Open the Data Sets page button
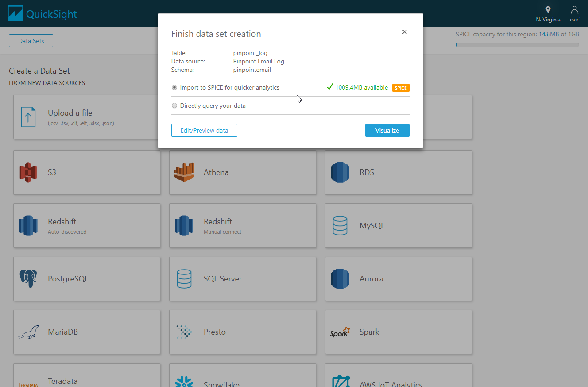 click(x=31, y=41)
